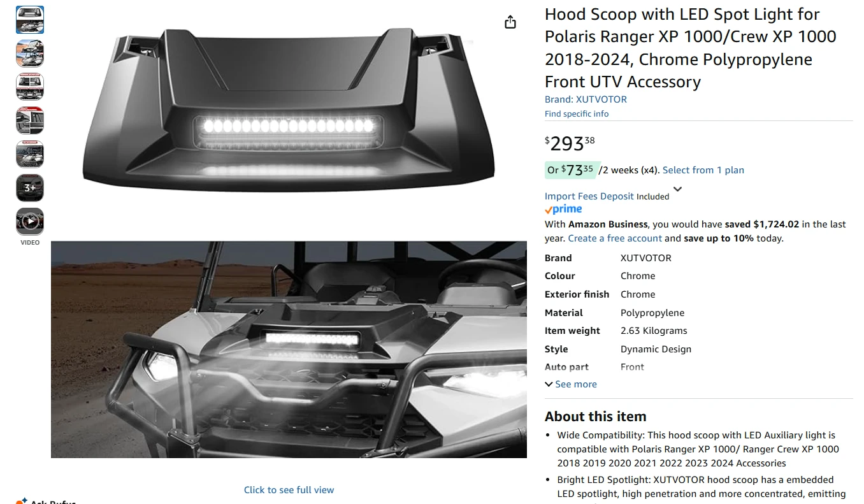Open the Ask Rufus assistant icon

[x=22, y=501]
